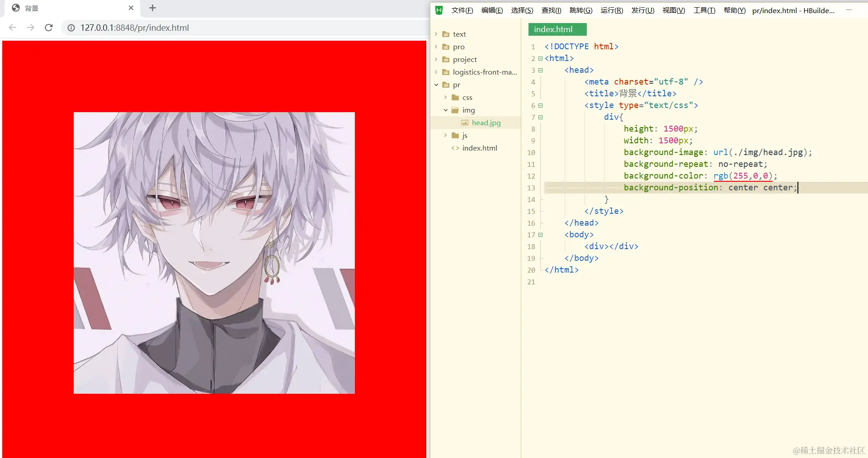The height and width of the screenshot is (458, 868).
Task: Open the 查找(I) menu
Action: pyautogui.click(x=552, y=10)
